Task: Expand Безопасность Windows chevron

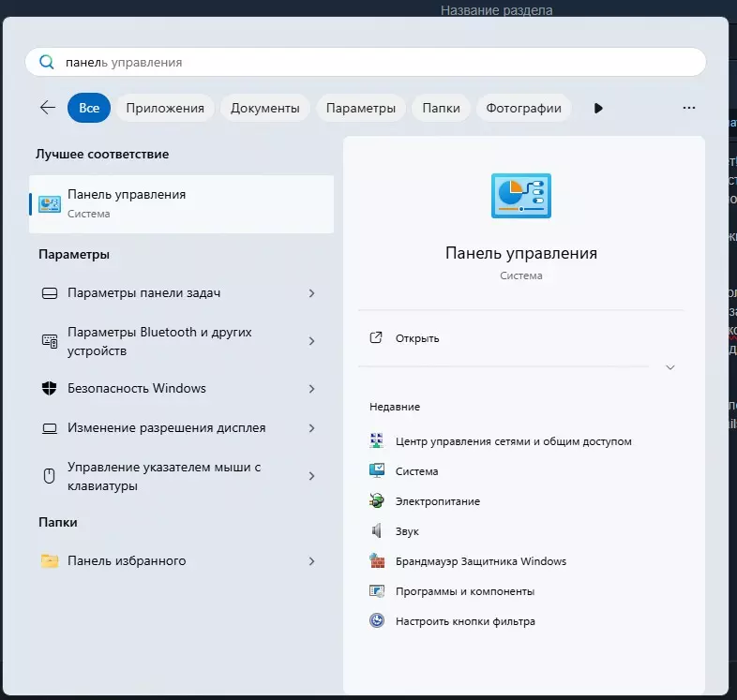Action: [311, 389]
